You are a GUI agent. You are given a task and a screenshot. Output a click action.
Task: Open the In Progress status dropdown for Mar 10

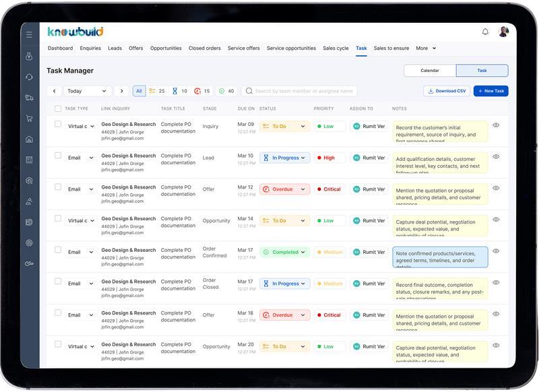click(284, 158)
